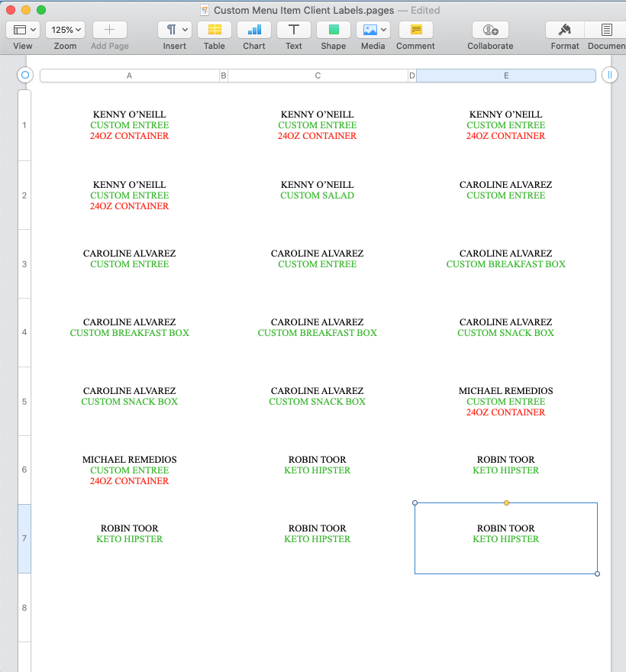Select the Michael Remedios cell in row 5

(505, 401)
